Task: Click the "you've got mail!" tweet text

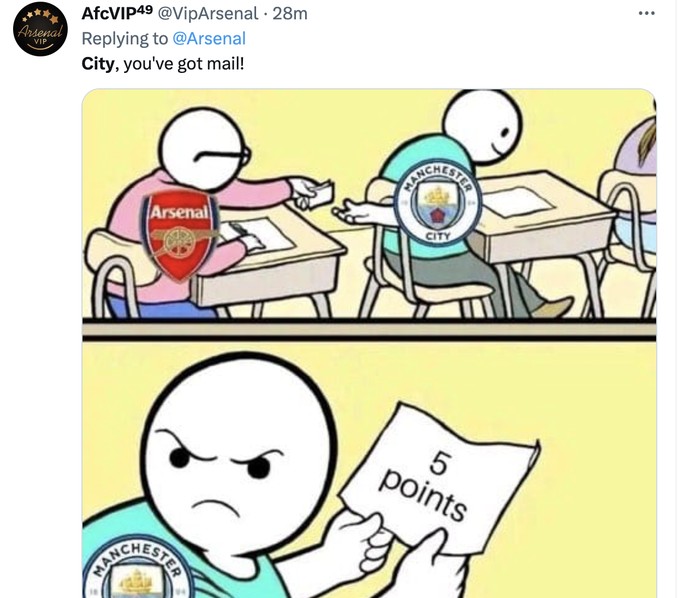Action: point(183,64)
